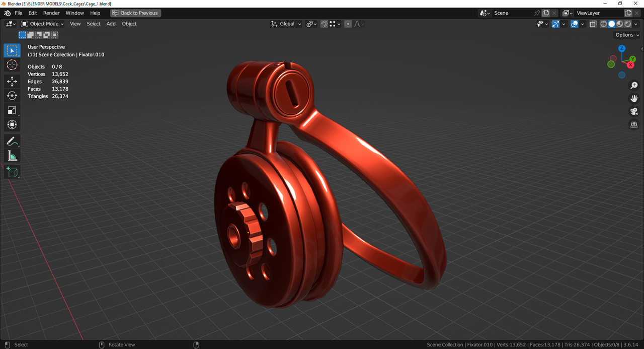644x349 pixels.
Task: Open proportional falloff dropdown
Action: [x=359, y=24]
